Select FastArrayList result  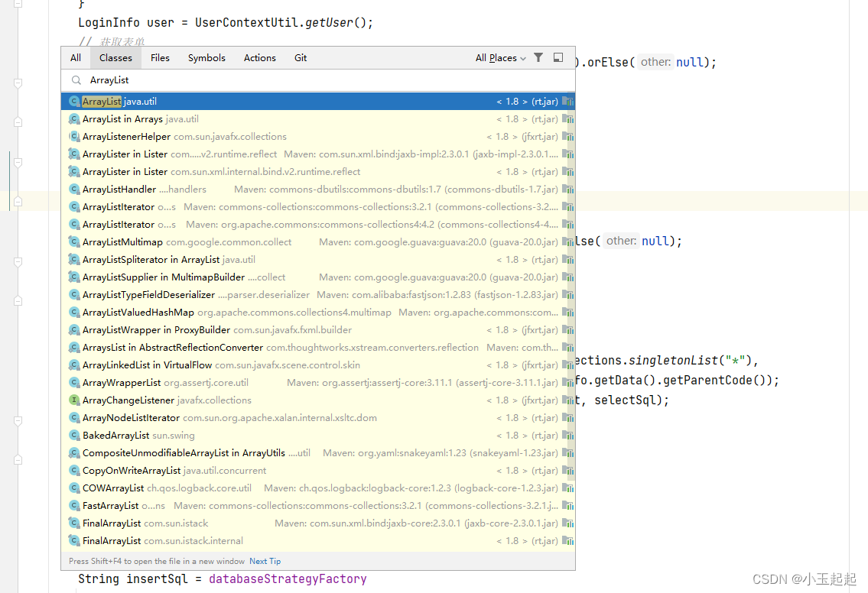(x=318, y=506)
